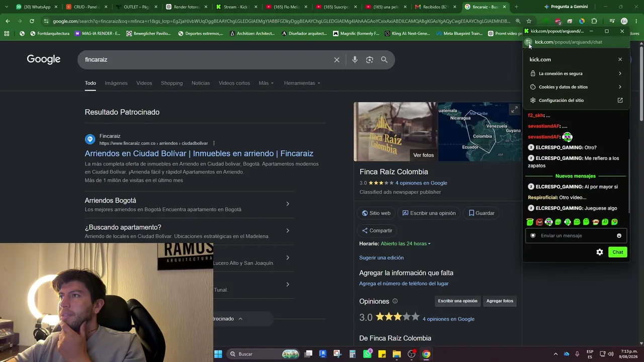Collapse the sponsored results chevron
Image resolution: width=644 pixels, height=362 pixels.
coord(240,319)
